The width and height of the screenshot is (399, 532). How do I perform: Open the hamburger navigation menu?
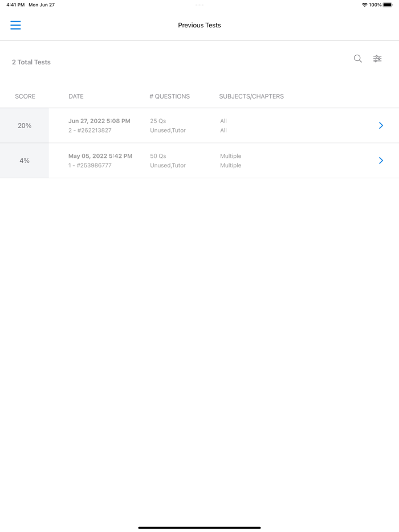click(x=15, y=25)
